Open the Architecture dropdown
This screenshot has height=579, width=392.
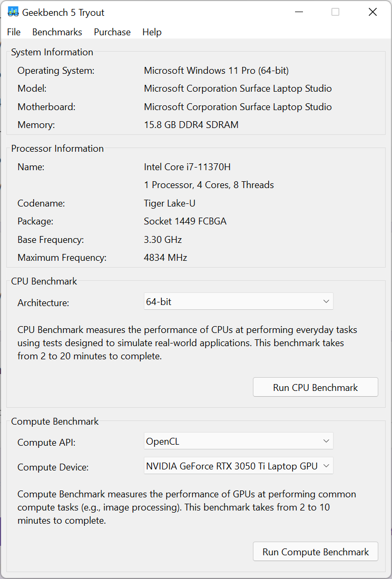238,301
